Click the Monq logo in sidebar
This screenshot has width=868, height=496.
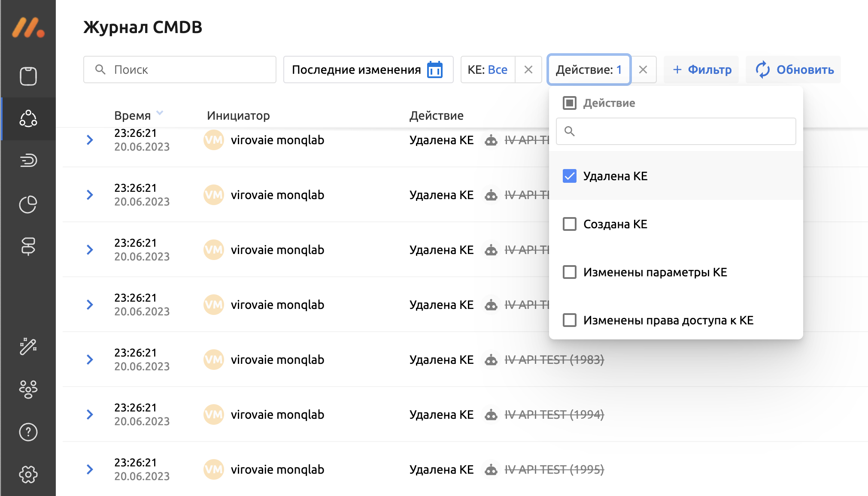(28, 27)
